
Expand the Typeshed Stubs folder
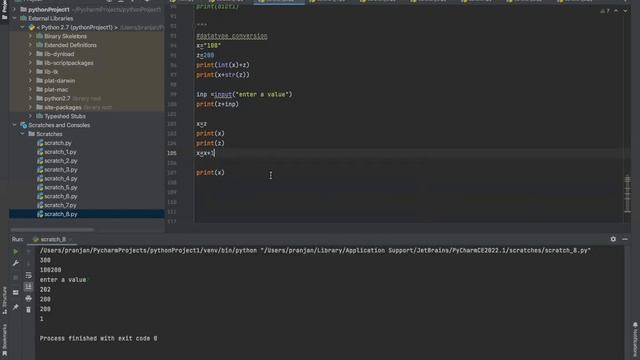coord(30,116)
